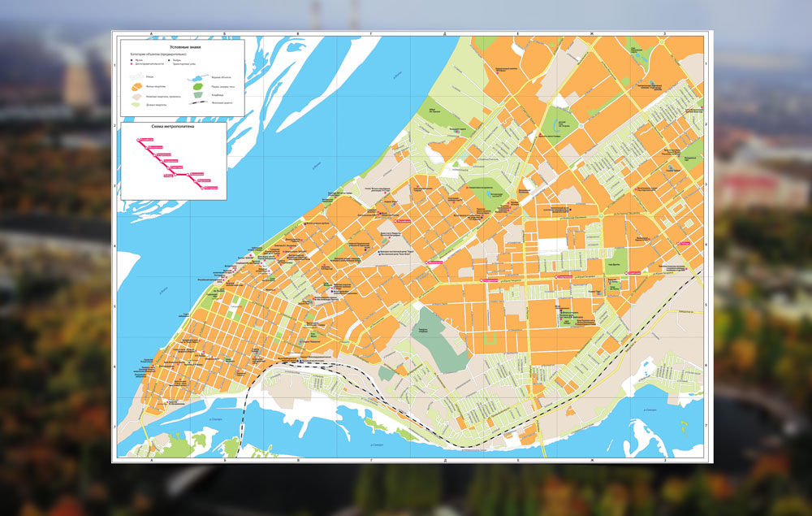Click the dashed railway line symbol in the legend
The height and width of the screenshot is (516, 812).
tap(198, 102)
